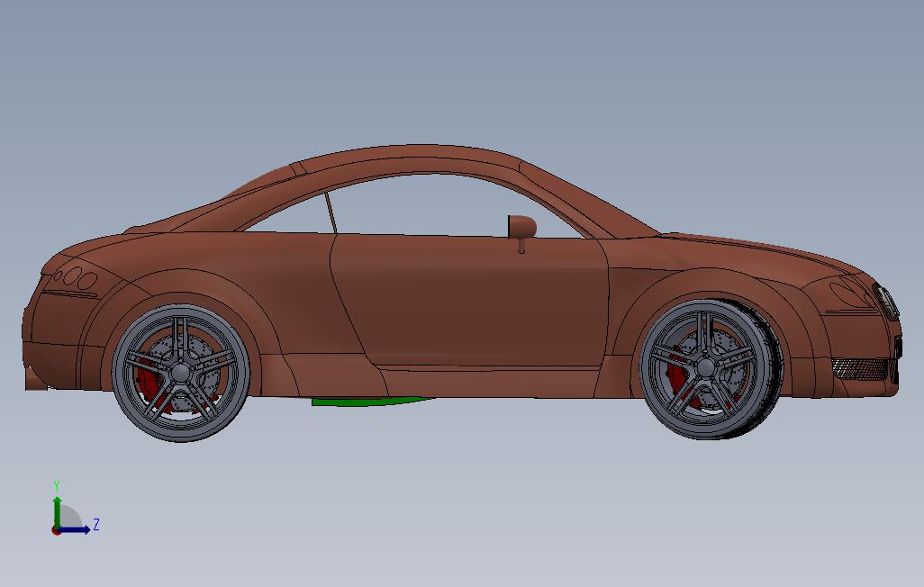Select the front headlight
Image resolution: width=924 pixels, height=587 pixels.
click(852, 293)
